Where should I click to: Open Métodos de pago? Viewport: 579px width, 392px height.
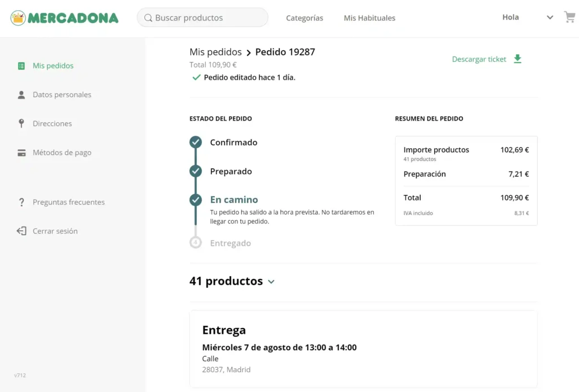pyautogui.click(x=62, y=152)
